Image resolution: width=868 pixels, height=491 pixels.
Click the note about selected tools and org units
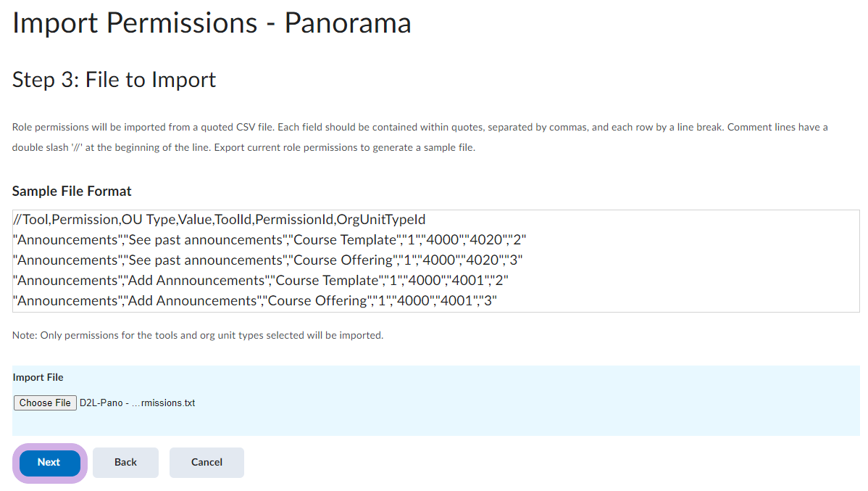(197, 335)
